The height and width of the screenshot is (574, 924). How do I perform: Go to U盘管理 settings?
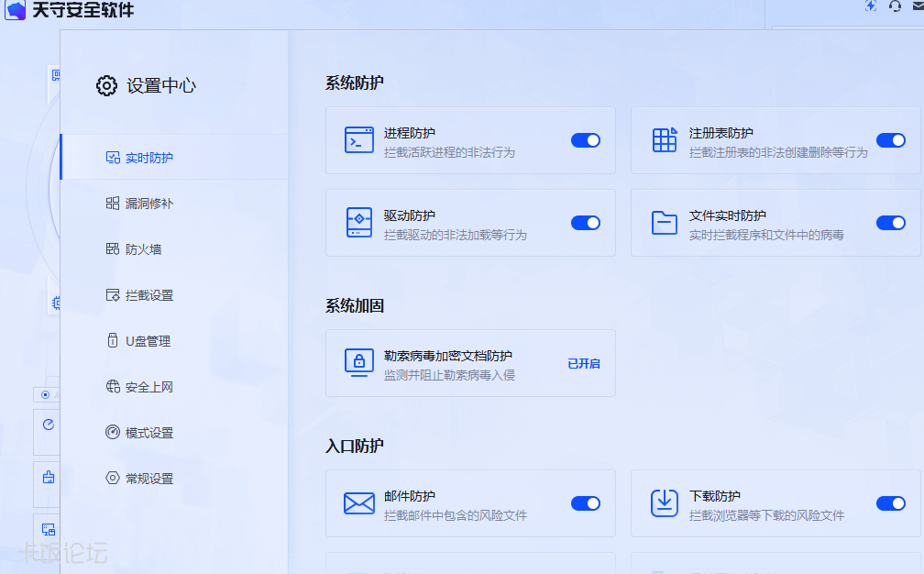[148, 341]
